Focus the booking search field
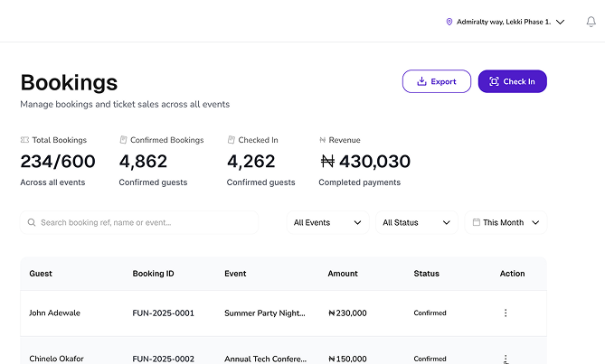Image resolution: width=605 pixels, height=364 pixels. coord(145,222)
